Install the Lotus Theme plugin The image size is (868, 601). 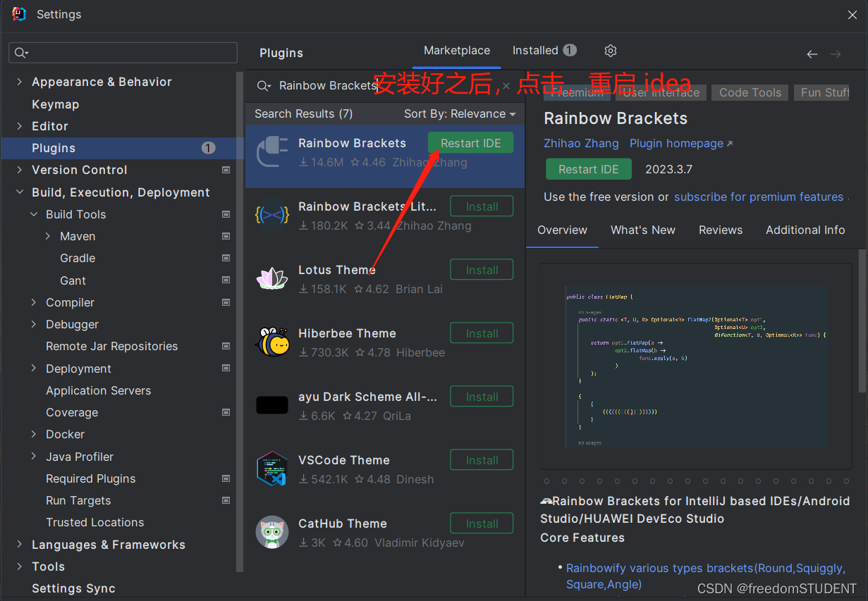click(x=482, y=270)
